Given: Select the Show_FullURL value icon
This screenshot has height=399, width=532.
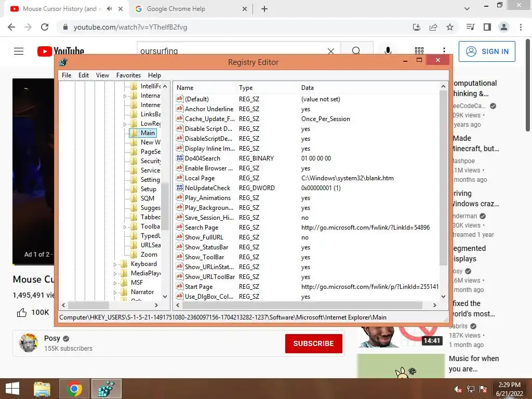Looking at the screenshot, I should (179, 237).
